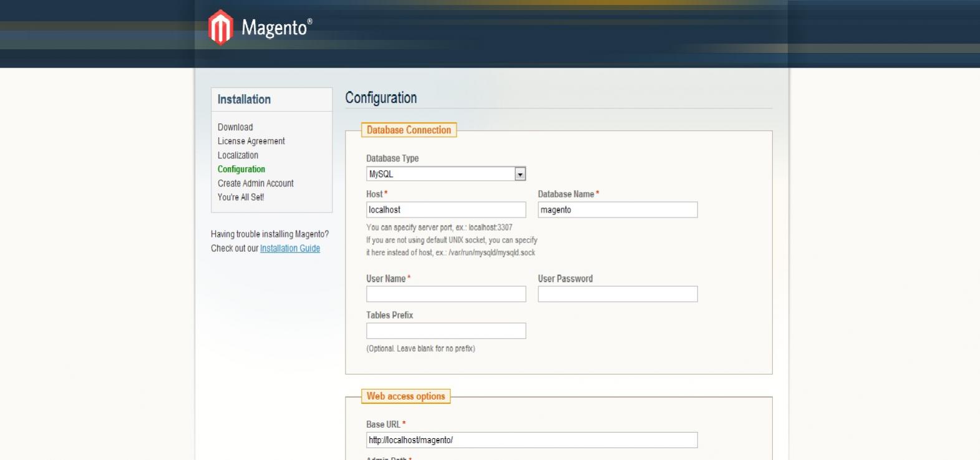Click the mysqld.sock example hint line
This screenshot has width=980, height=460.
450,252
